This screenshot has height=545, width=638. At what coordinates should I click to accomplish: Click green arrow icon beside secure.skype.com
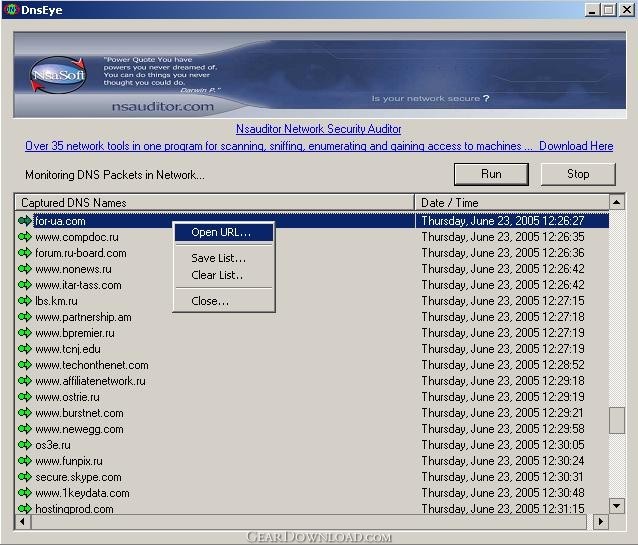click(25, 477)
